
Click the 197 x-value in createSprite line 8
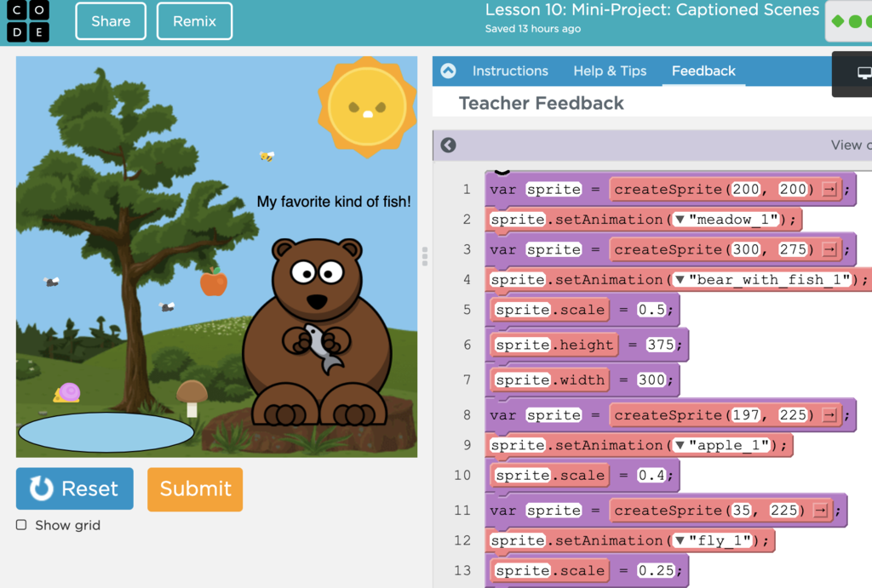745,415
